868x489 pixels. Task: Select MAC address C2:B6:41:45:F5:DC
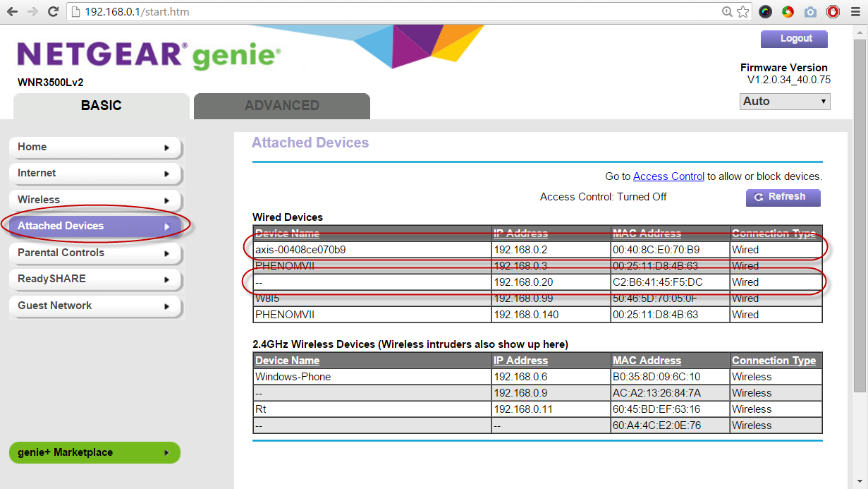(x=658, y=282)
